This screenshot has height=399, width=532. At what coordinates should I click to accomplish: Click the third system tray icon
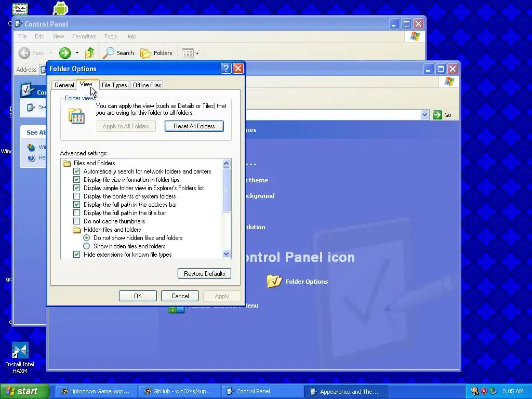(x=493, y=392)
